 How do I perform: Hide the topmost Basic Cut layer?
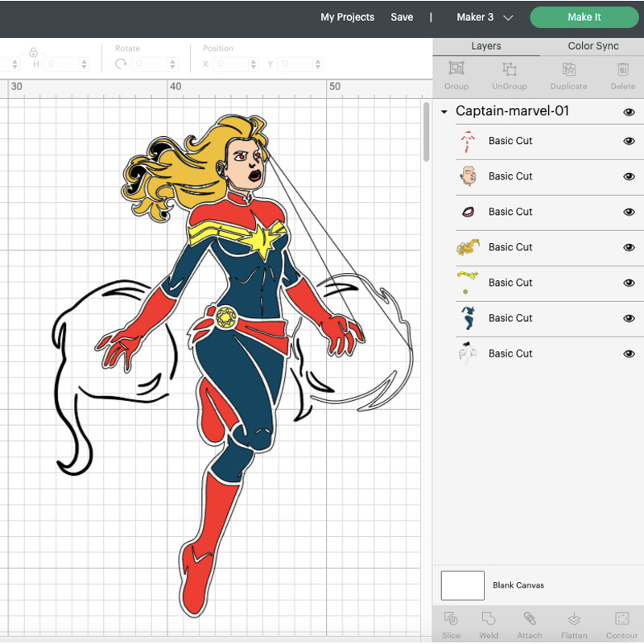pyautogui.click(x=629, y=141)
